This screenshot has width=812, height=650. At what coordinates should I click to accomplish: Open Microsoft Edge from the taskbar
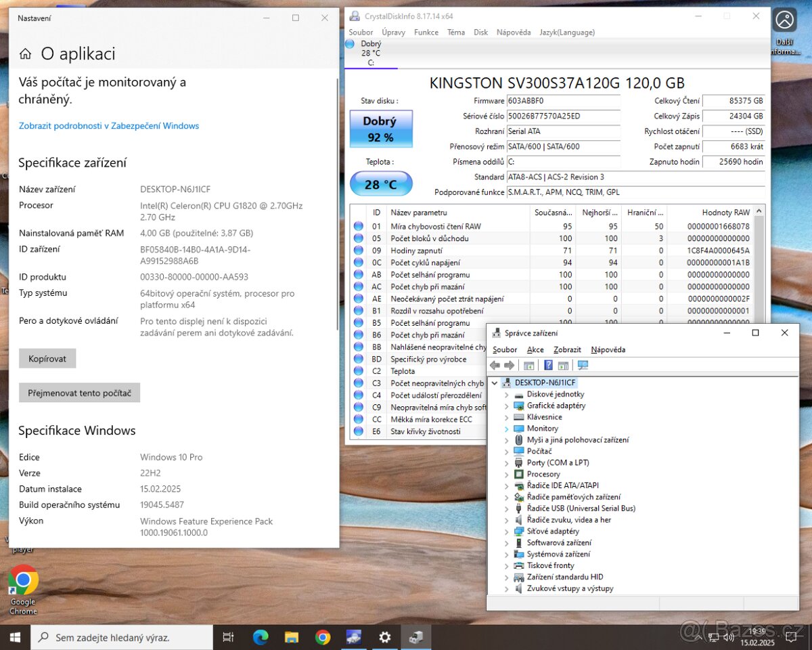pos(261,637)
